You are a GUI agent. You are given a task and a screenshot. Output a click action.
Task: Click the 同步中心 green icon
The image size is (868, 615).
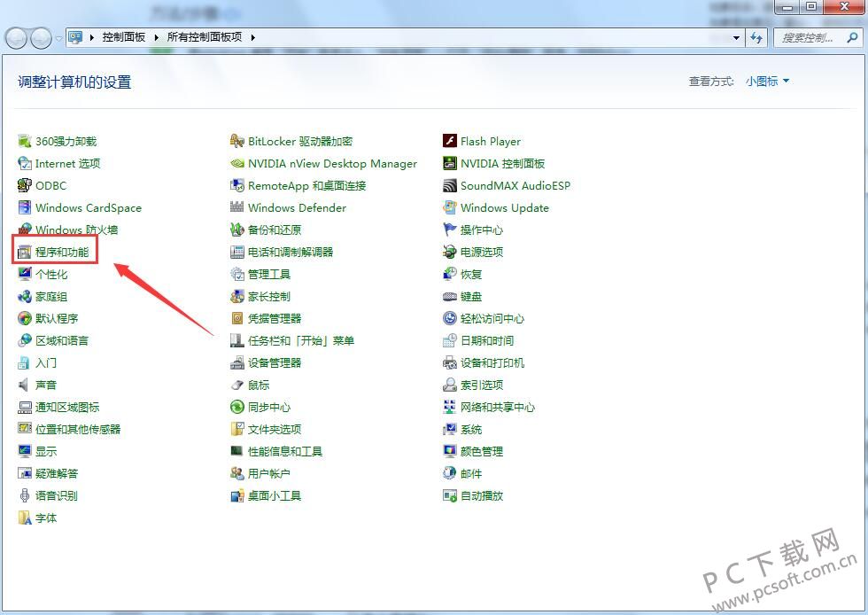[237, 408]
